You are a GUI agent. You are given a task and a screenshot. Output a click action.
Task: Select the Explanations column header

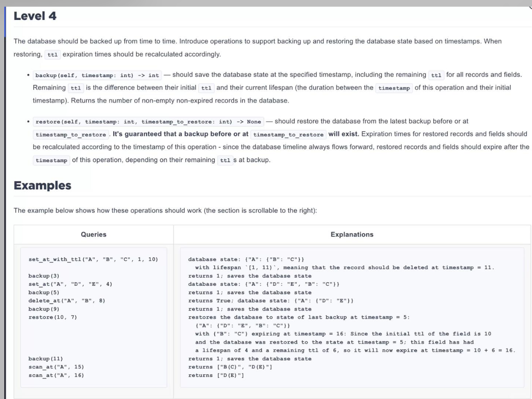[352, 234]
